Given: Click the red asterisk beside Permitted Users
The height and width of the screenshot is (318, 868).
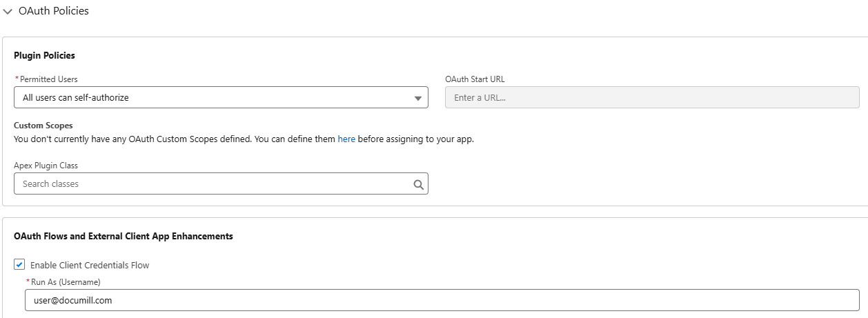Looking at the screenshot, I should point(17,79).
